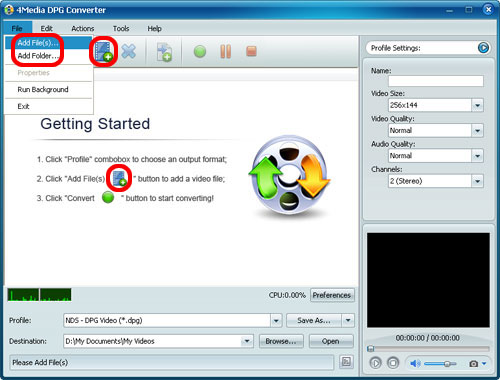Click the black video preview area

coord(428,280)
